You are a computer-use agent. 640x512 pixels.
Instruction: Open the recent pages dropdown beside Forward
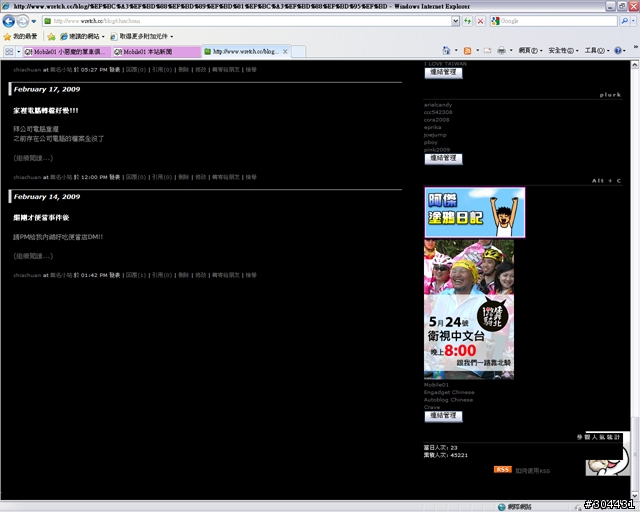[x=34, y=21]
